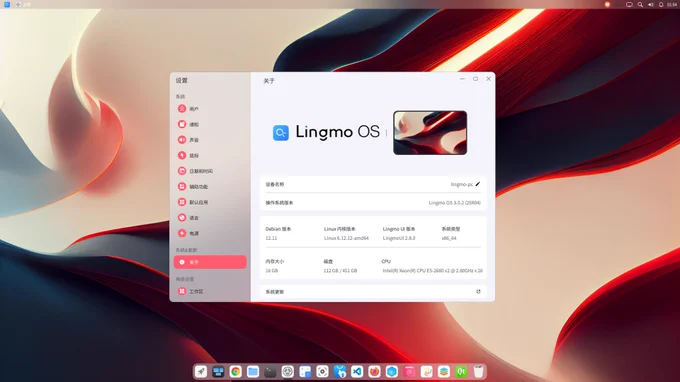Open the white colorful-swirl app in dock
Image resolution: width=680 pixels, height=382 pixels.
pos(426,372)
